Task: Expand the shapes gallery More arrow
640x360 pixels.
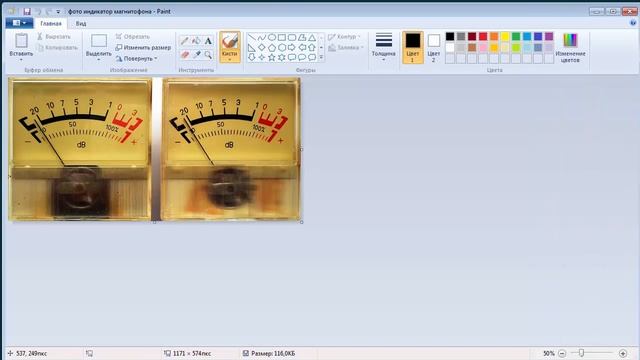Action: click(321, 58)
